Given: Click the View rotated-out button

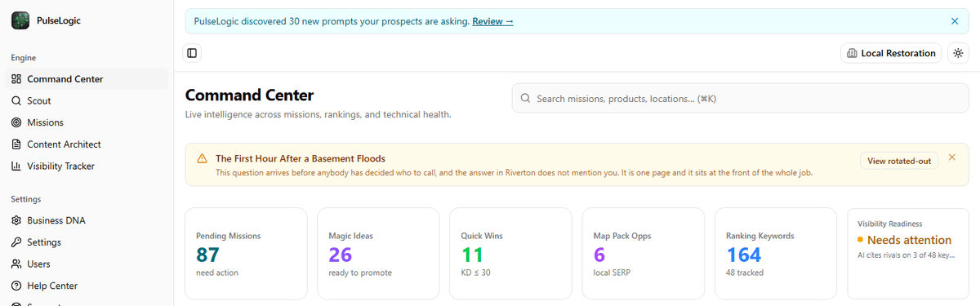Looking at the screenshot, I should (899, 161).
